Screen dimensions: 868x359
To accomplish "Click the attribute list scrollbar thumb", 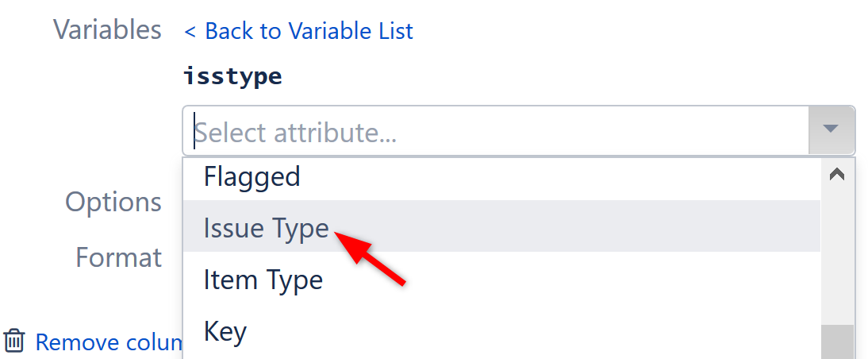I will click(x=837, y=342).
